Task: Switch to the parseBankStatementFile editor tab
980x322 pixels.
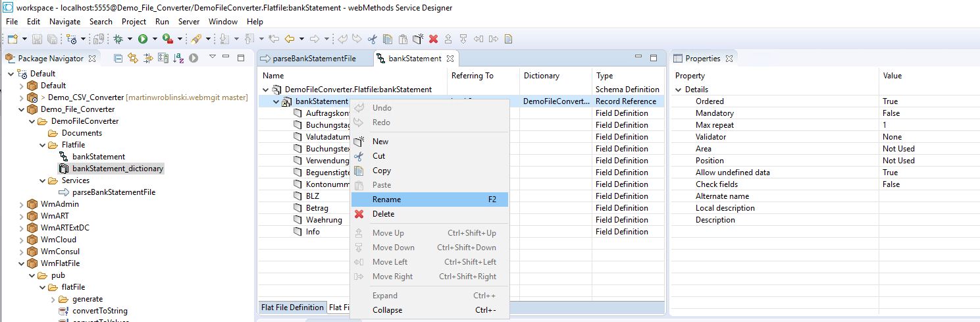Action: [x=314, y=59]
